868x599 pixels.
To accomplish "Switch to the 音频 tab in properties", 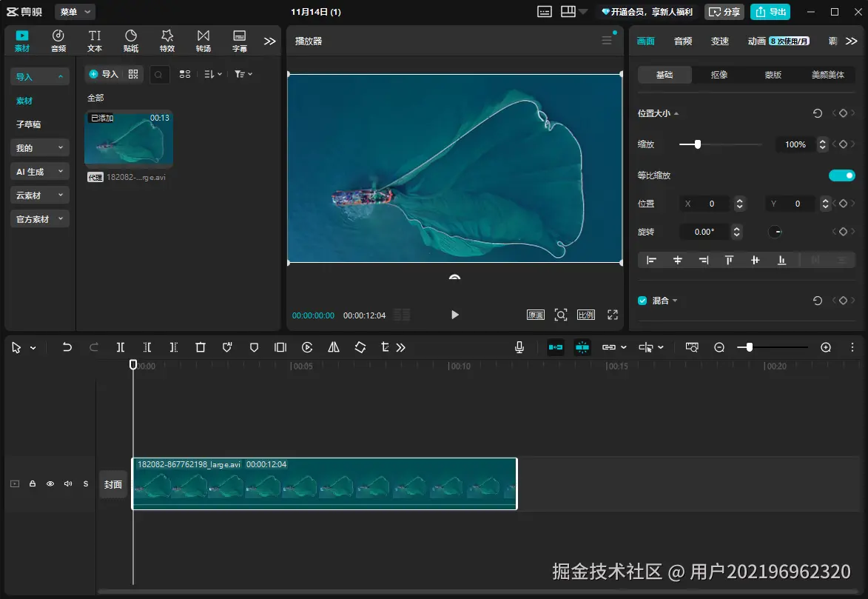I will 683,41.
